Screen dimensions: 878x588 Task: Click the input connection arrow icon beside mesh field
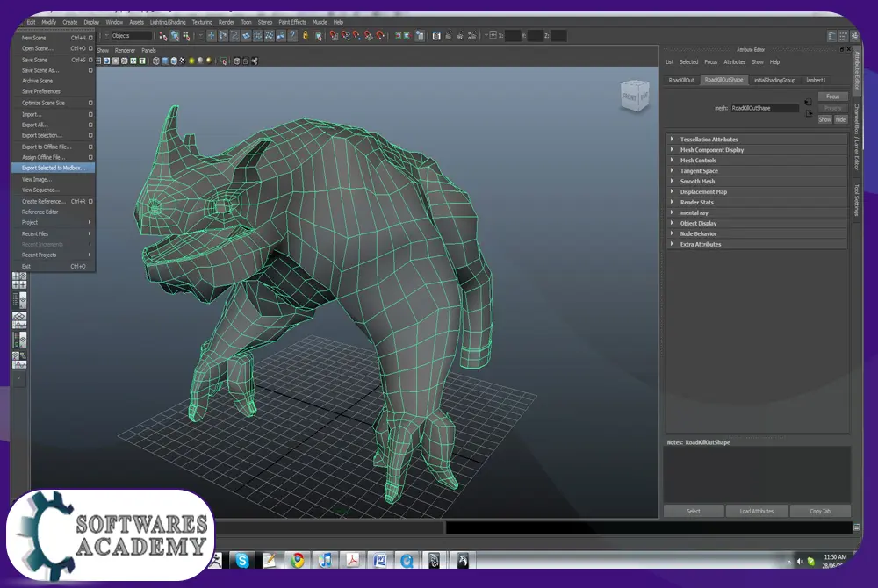[809, 102]
